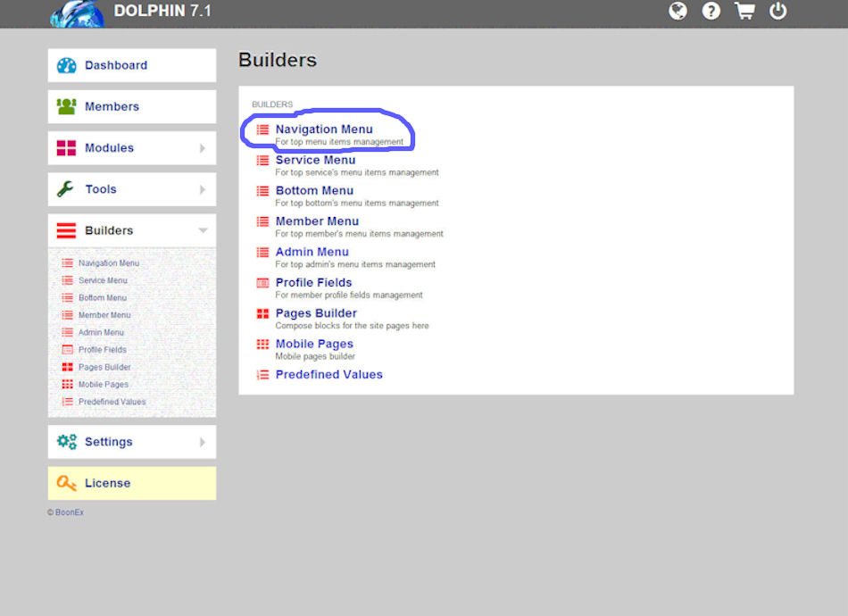
Task: Click icon beside Predefined Values in main panel
Action: [262, 374]
